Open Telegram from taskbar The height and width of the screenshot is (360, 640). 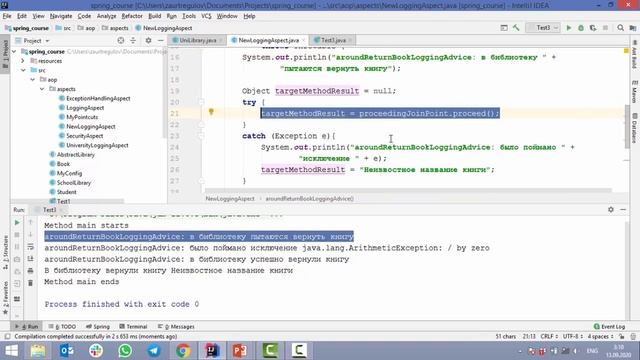tap(154, 351)
